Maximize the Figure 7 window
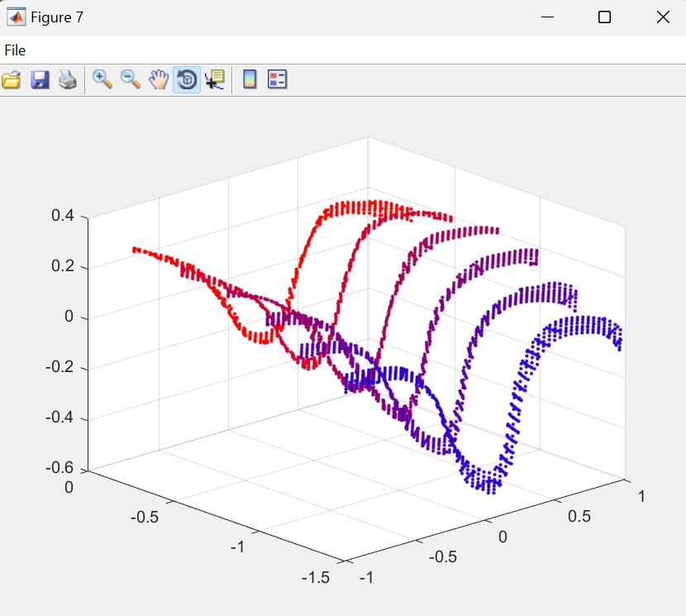The image size is (686, 616). pos(604,17)
